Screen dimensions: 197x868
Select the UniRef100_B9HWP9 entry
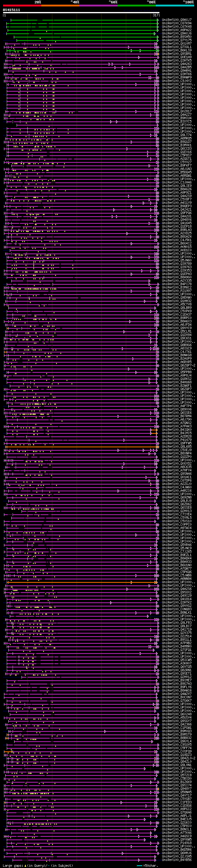click(x=177, y=78)
